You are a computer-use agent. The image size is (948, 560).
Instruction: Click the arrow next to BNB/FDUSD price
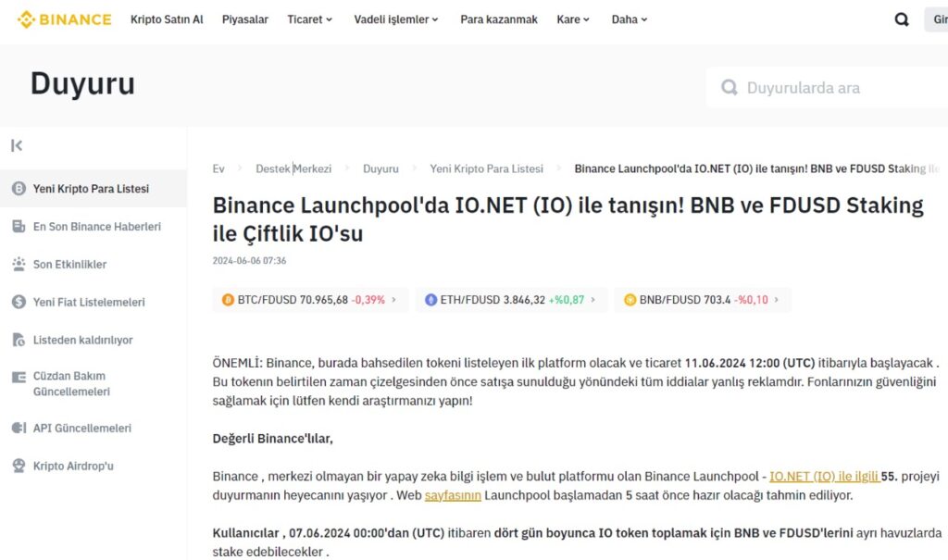tap(777, 299)
